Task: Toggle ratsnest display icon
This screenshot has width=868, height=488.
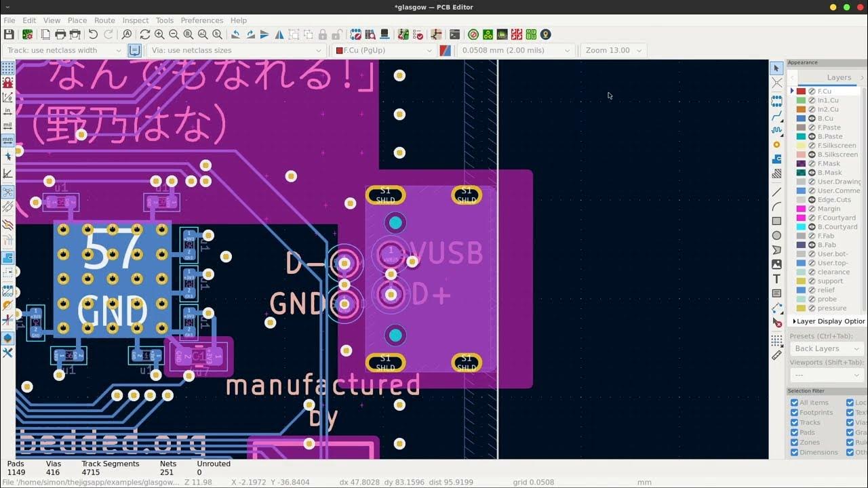Action: click(7, 192)
